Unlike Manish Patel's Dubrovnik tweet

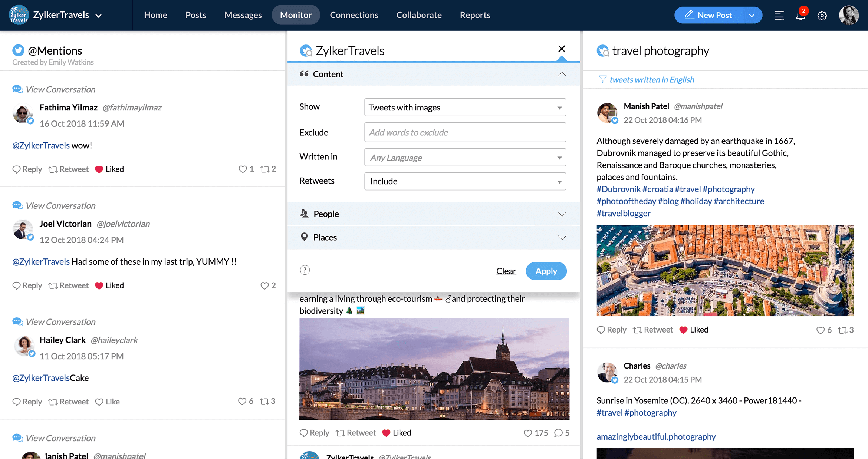click(694, 330)
